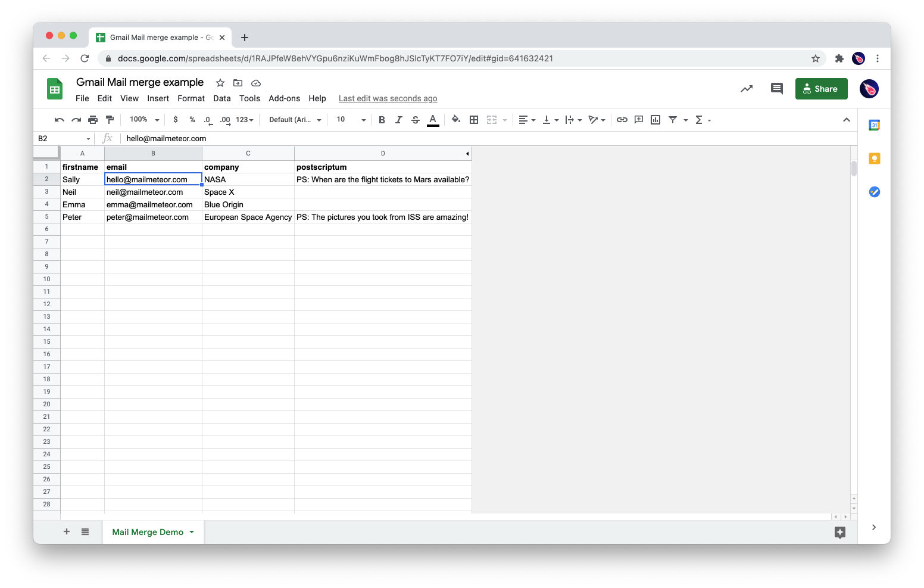Open the Add-ons menu
Image resolution: width=924 pixels, height=588 pixels.
[285, 98]
